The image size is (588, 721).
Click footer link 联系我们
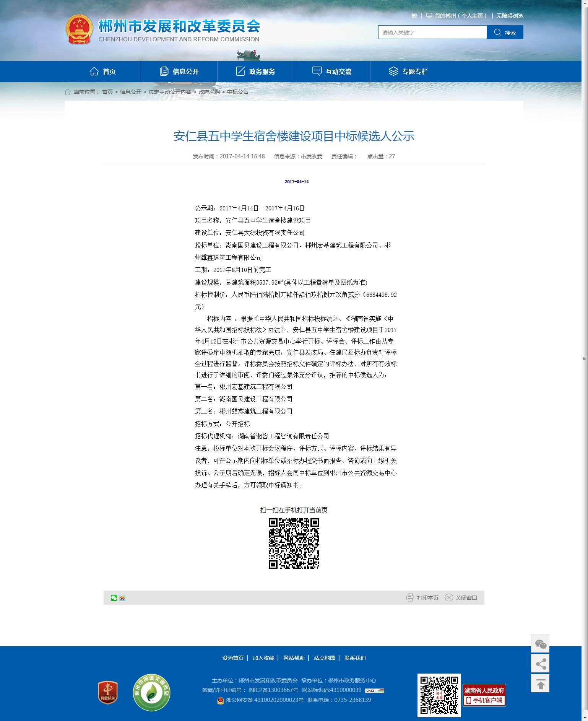[355, 658]
